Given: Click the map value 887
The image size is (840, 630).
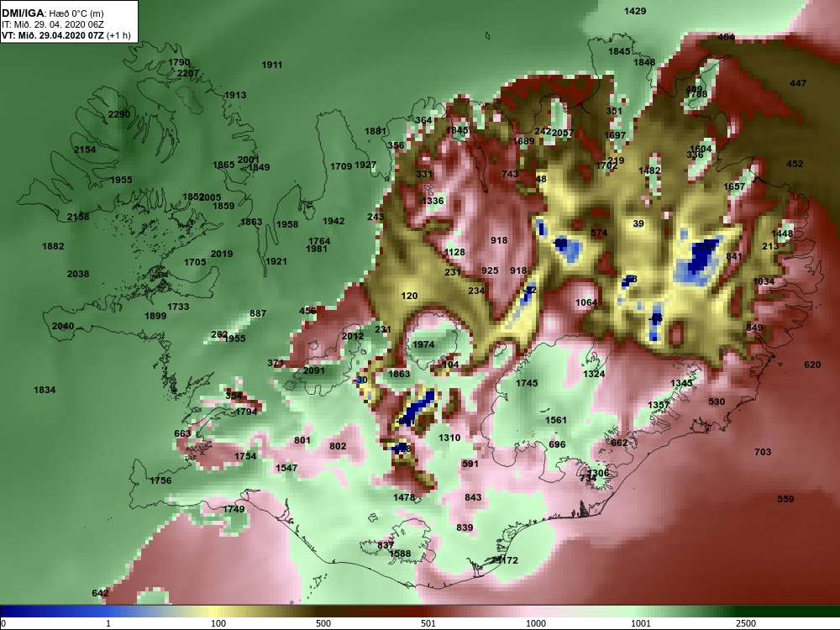Looking at the screenshot, I should 258,313.
